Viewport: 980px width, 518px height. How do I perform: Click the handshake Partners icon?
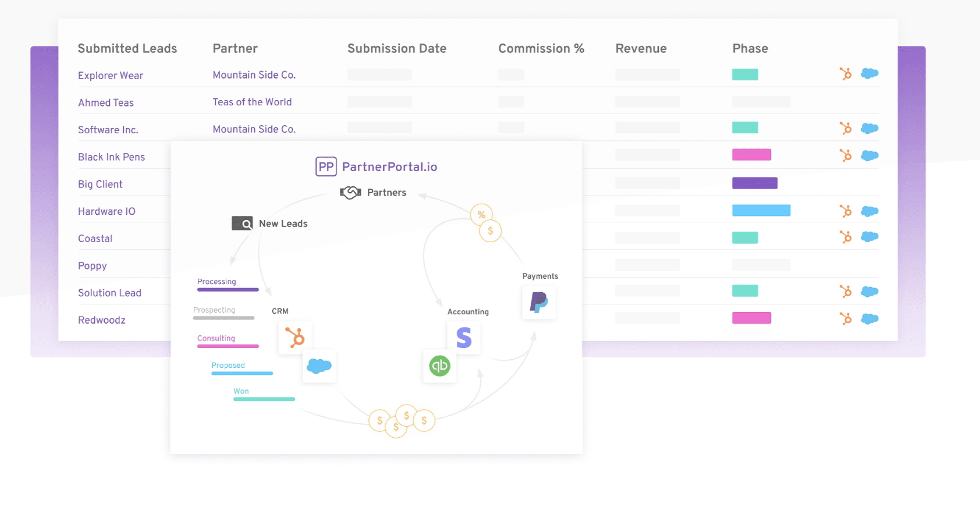coord(350,193)
